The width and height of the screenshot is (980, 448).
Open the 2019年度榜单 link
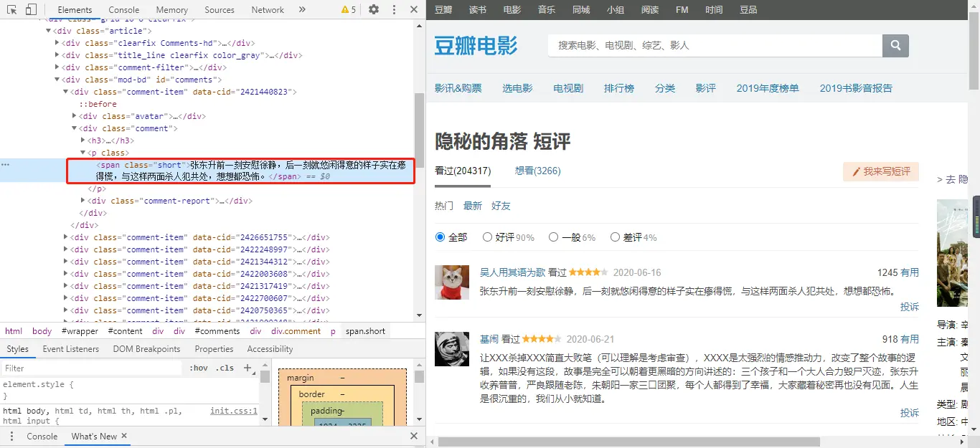pos(768,88)
